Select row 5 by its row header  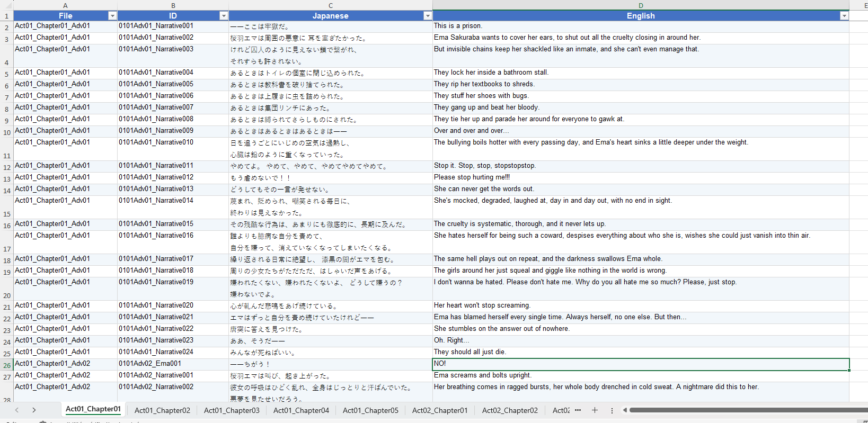(6, 74)
